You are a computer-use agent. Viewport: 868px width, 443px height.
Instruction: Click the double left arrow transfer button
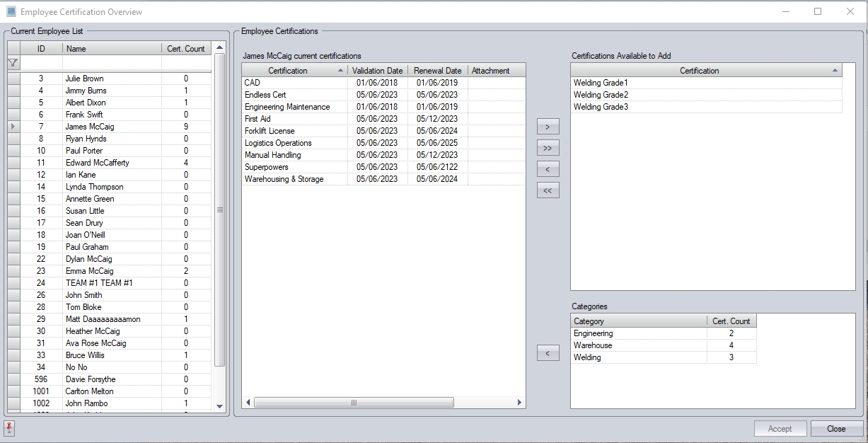pos(548,190)
